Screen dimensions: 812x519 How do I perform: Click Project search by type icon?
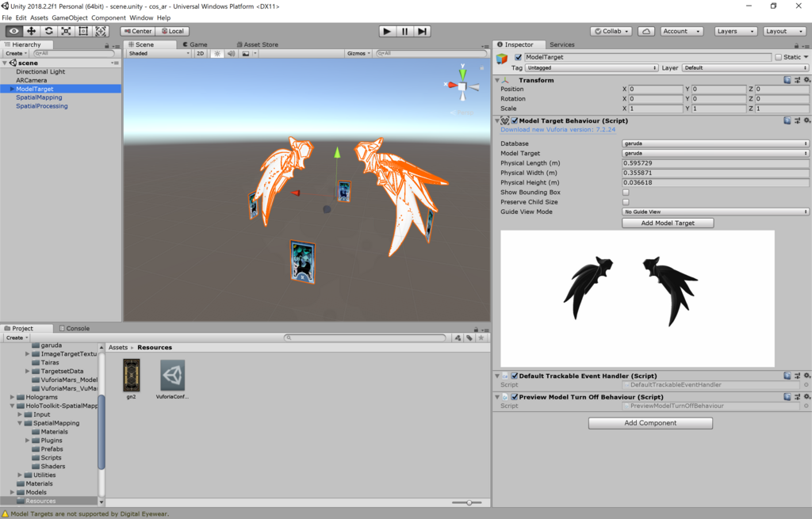[458, 338]
